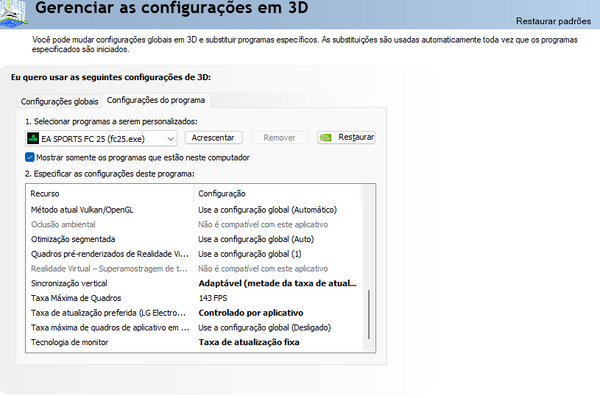Open the program selection dropdown
The height and width of the screenshot is (398, 600).
point(101,138)
